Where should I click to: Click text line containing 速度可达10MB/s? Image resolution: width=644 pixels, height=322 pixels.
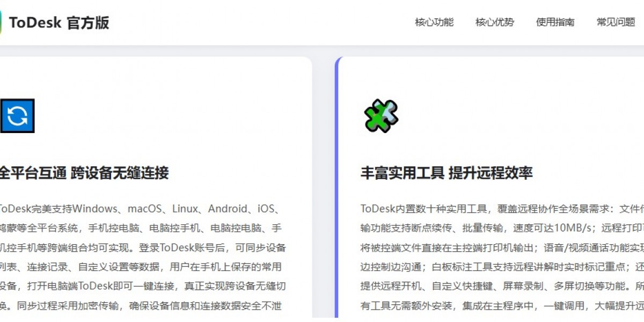click(502, 228)
